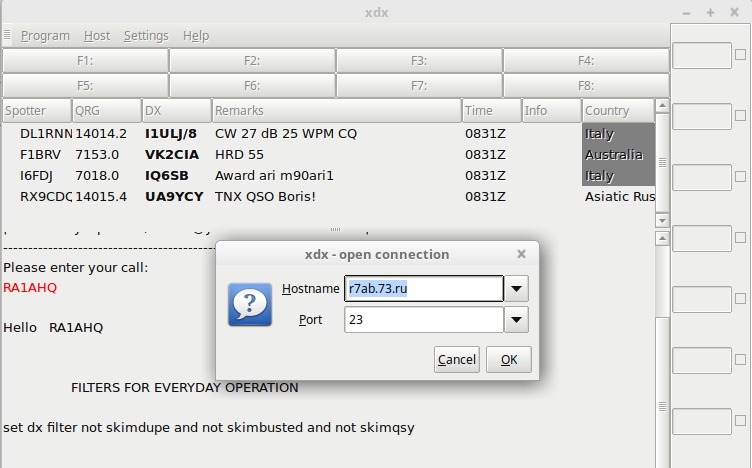This screenshot has height=468, width=752.
Task: Expand the Hostname dropdown list
Action: pos(517,289)
